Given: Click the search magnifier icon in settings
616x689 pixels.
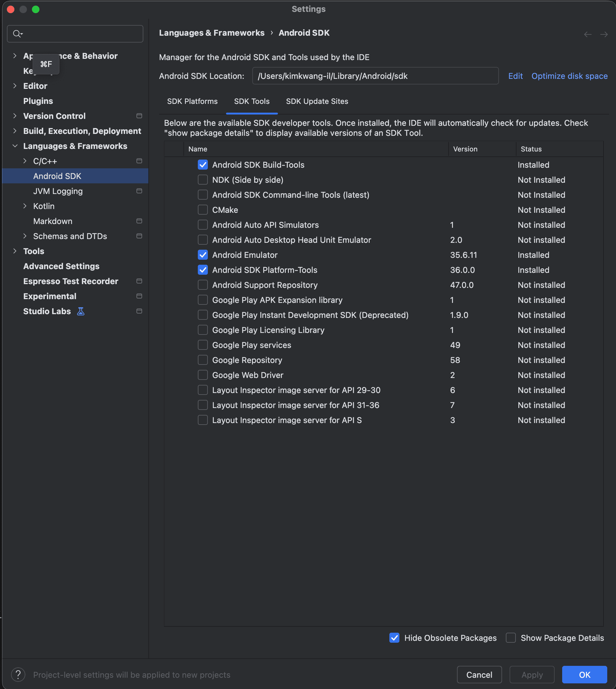Looking at the screenshot, I should 17,33.
